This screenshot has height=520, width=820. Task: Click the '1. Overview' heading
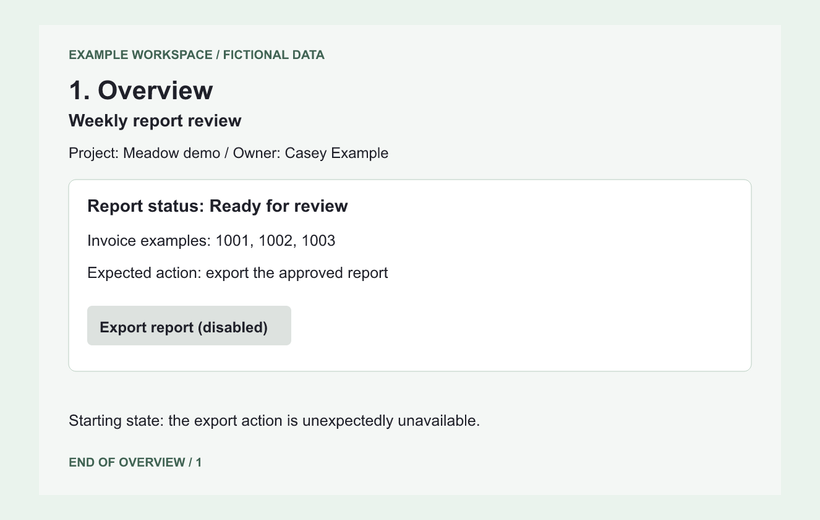pyautogui.click(x=141, y=90)
